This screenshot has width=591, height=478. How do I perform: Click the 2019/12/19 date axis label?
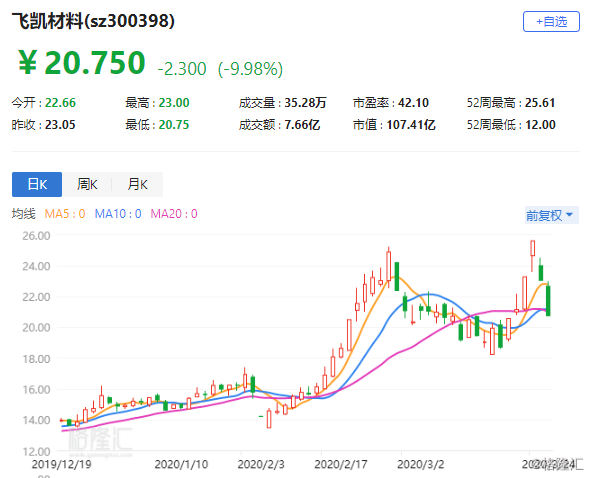[x=61, y=464]
